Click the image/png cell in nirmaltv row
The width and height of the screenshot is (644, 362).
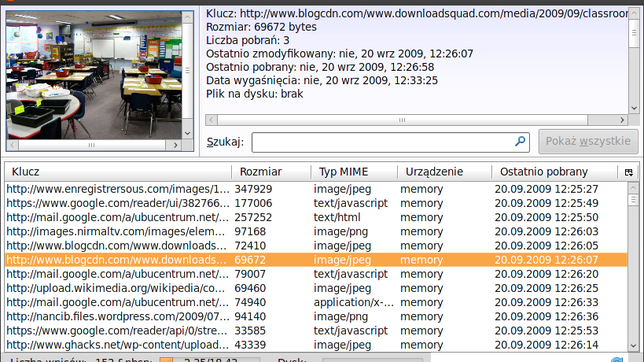[x=341, y=231]
